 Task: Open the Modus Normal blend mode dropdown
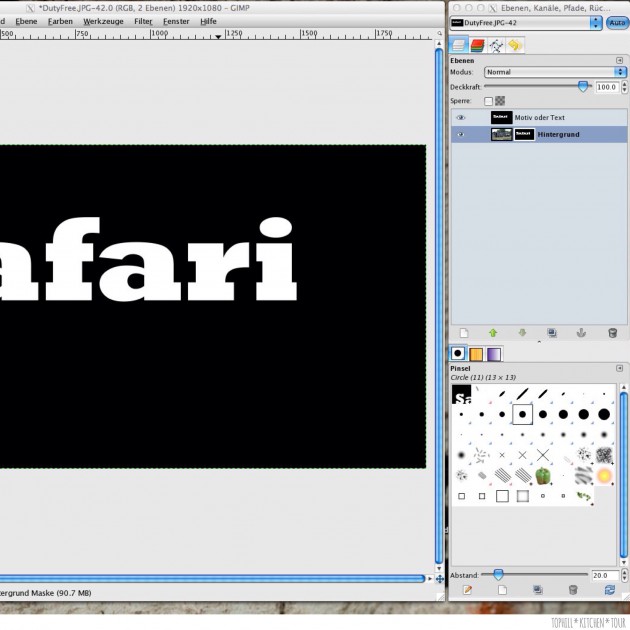[555, 72]
